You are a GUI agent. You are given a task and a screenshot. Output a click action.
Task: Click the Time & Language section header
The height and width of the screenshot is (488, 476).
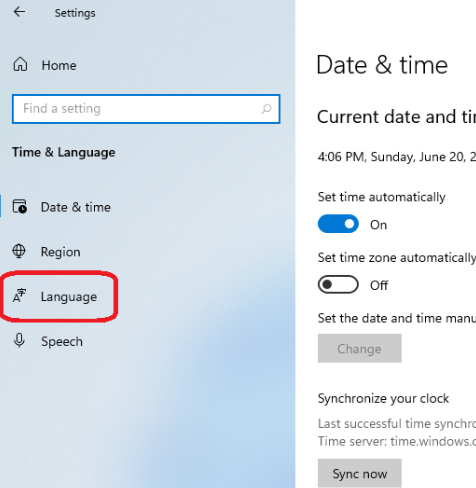[64, 152]
